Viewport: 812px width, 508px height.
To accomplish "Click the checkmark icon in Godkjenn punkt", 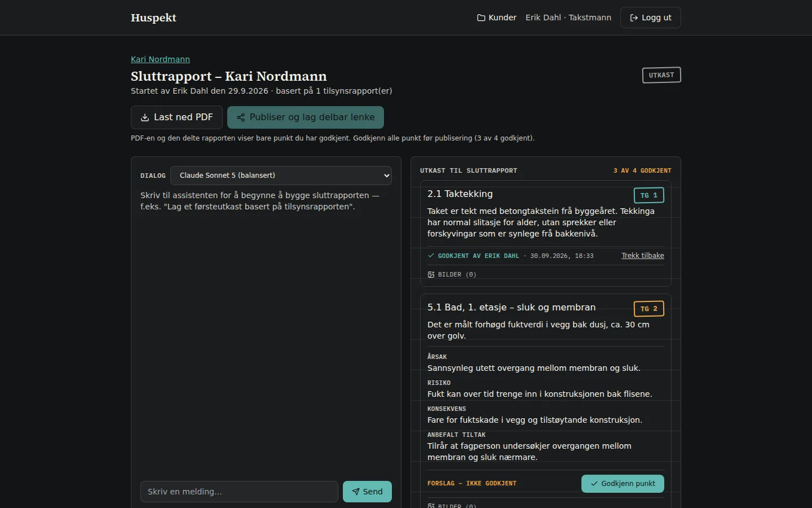I will 594,484.
